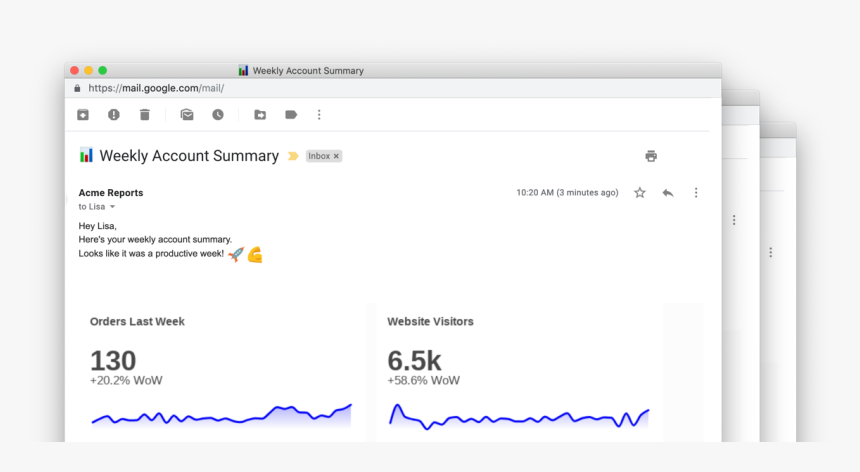Click the "10:20 AM (3 minutes ago)" timestamp
The width and height of the screenshot is (860, 472).
[x=567, y=192]
